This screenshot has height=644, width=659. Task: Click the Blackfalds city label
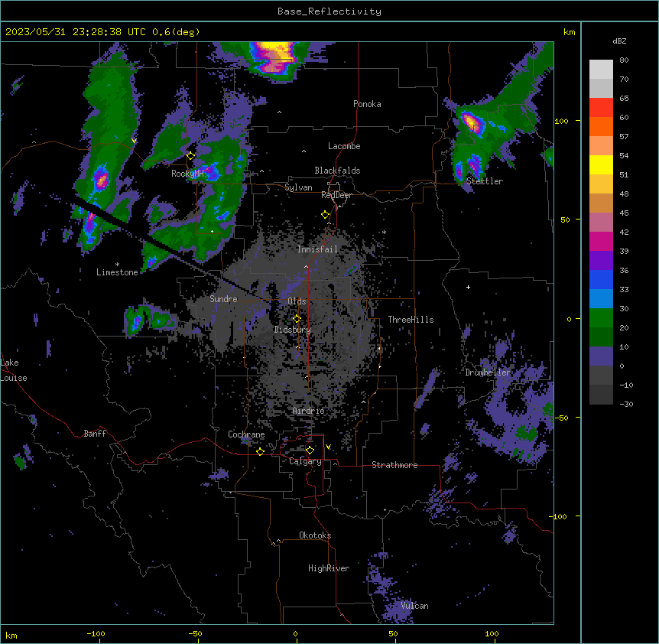coord(337,171)
